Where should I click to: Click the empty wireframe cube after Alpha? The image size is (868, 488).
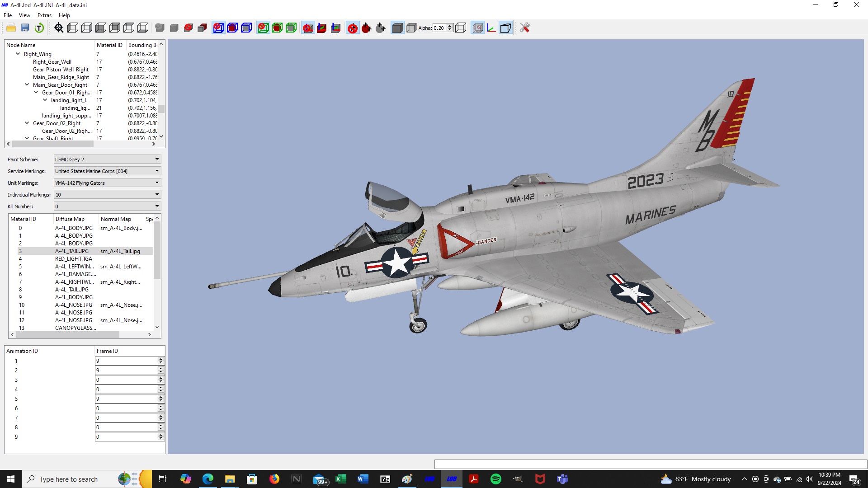(x=461, y=28)
